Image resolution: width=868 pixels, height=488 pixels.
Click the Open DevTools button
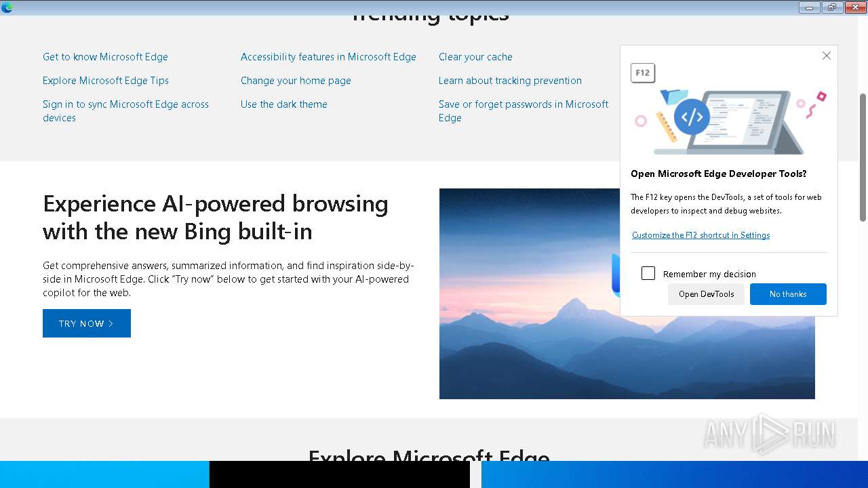(706, 294)
